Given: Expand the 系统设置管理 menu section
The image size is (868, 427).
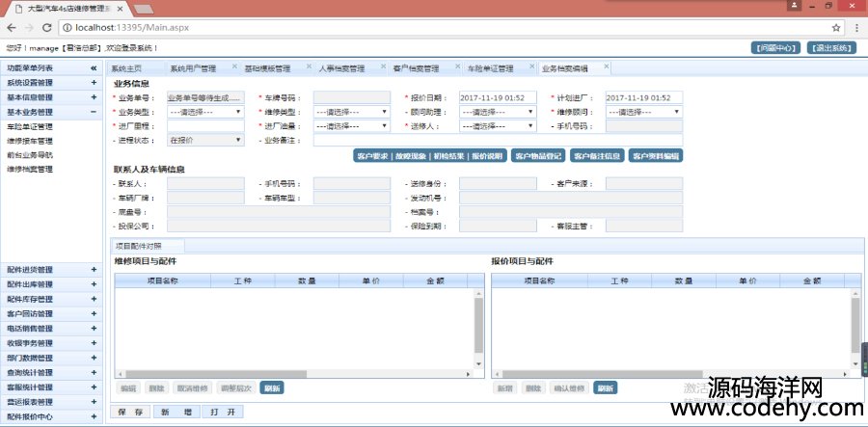Looking at the screenshot, I should pyautogui.click(x=94, y=83).
